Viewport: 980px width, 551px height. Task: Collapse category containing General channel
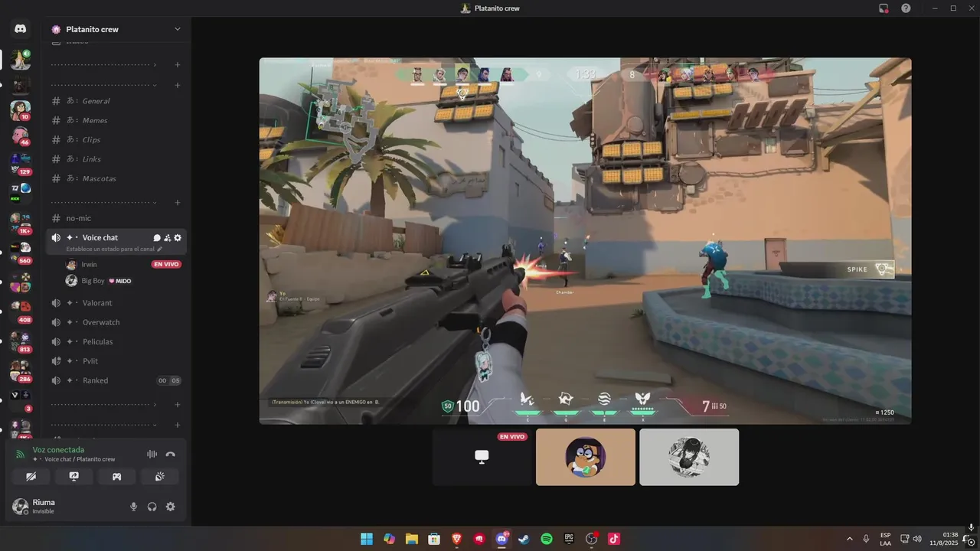104,85
